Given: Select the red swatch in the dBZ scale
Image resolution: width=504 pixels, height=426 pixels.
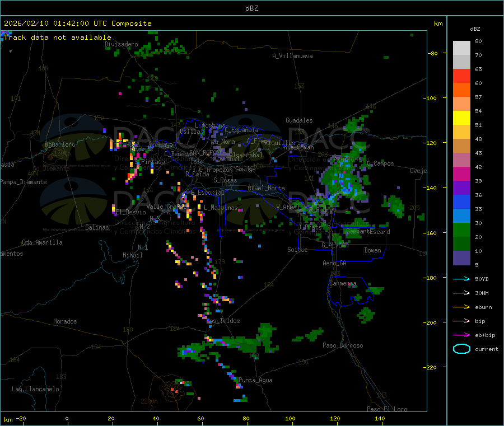Looking at the screenshot, I should pos(461,76).
